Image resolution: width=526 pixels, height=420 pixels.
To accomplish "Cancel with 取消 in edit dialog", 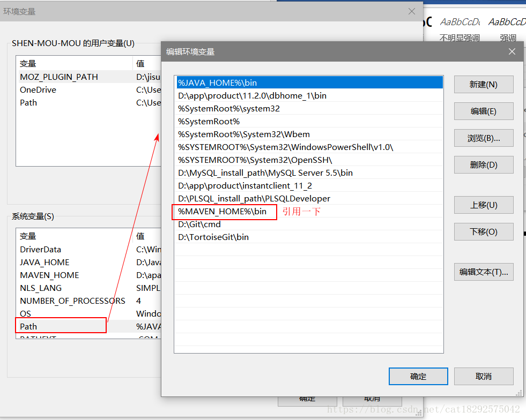I will point(484,376).
